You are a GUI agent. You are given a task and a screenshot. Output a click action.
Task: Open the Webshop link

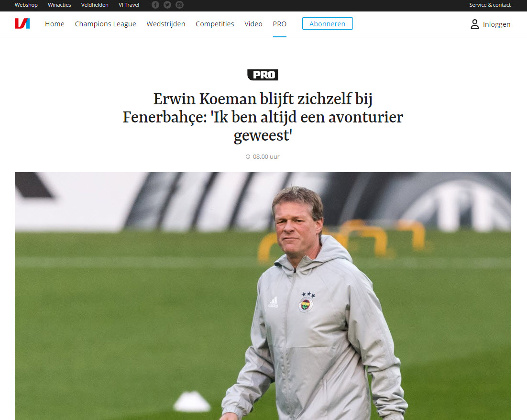click(26, 5)
